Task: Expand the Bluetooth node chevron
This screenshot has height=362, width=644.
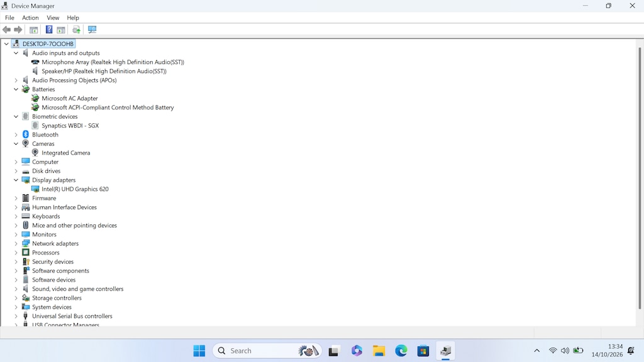Action: click(x=16, y=134)
